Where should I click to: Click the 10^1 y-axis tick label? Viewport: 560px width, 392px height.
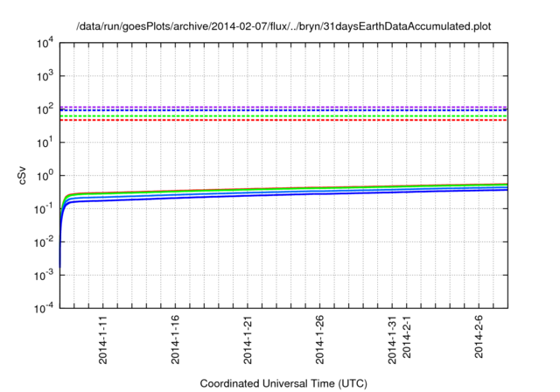pyautogui.click(x=45, y=142)
